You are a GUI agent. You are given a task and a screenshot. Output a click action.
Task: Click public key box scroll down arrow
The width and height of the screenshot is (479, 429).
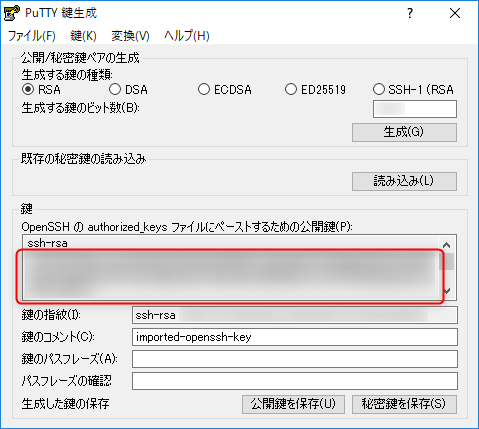pos(447,291)
